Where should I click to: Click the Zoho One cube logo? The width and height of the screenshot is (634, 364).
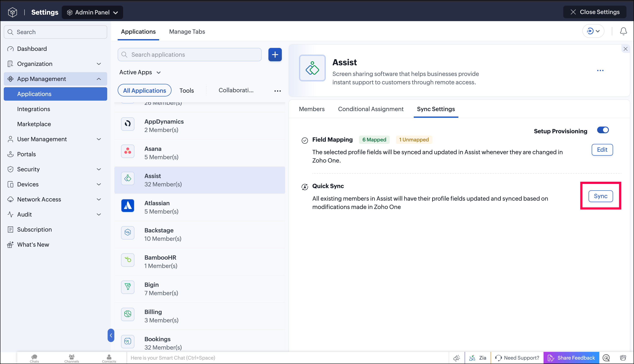coord(13,12)
